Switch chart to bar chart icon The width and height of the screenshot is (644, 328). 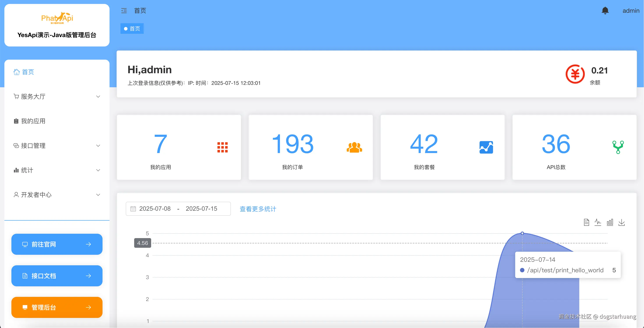[x=610, y=222]
